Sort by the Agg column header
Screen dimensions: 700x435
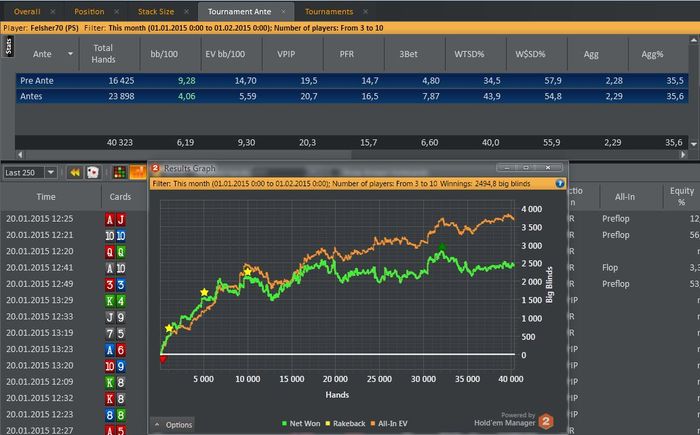[x=591, y=54]
